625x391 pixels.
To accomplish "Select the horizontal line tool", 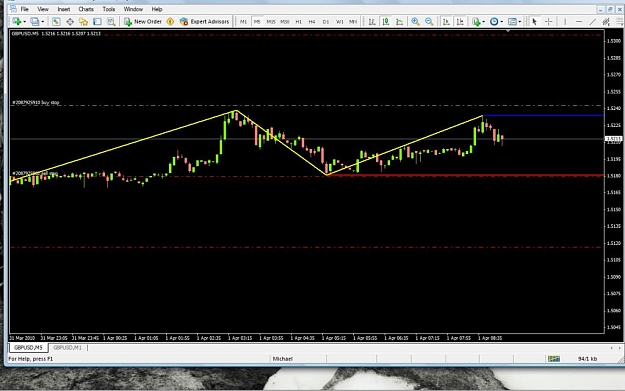I will click(x=579, y=22).
